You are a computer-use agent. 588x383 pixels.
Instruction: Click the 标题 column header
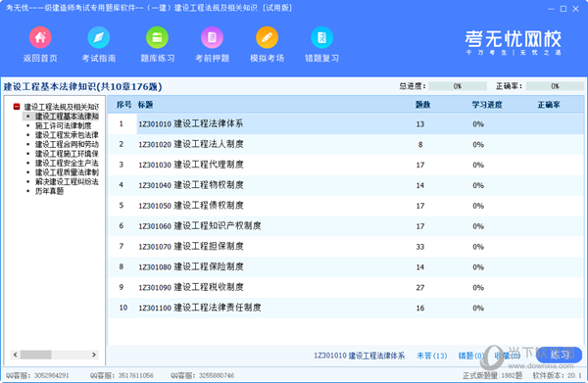click(x=145, y=105)
